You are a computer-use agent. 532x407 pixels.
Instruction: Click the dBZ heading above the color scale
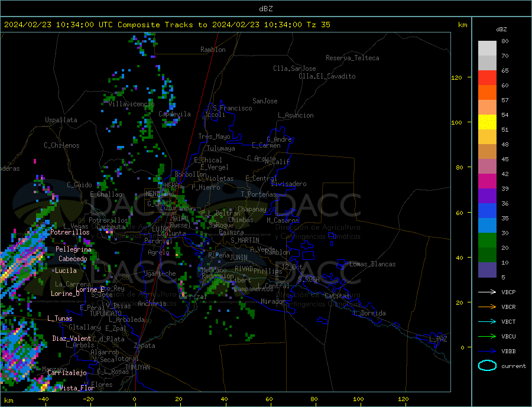(x=501, y=30)
